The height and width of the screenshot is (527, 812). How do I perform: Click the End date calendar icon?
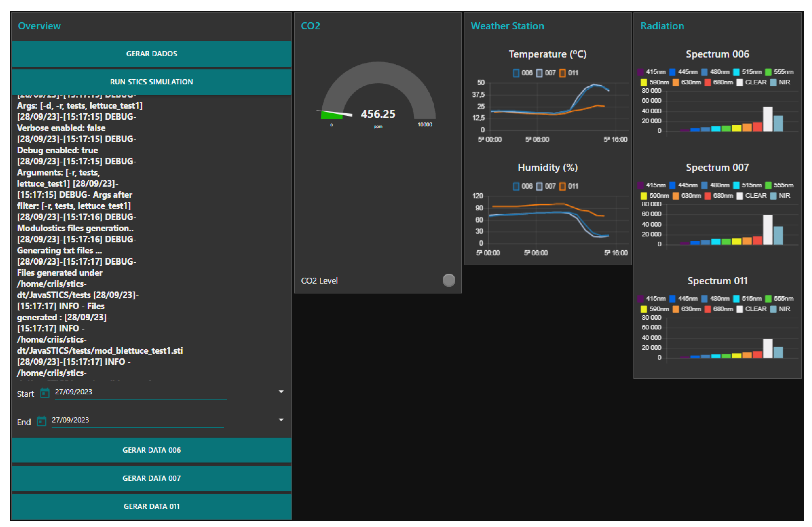click(41, 421)
